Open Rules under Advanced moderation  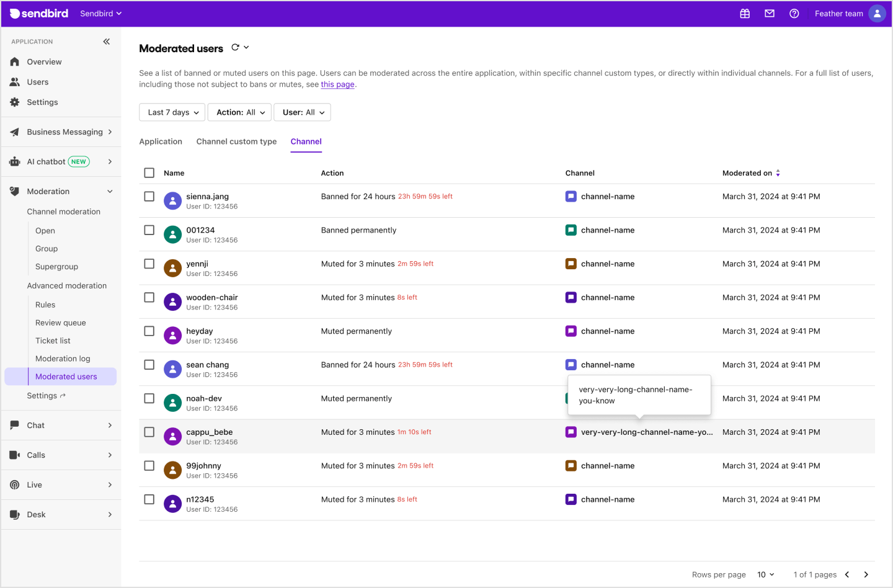pyautogui.click(x=45, y=305)
